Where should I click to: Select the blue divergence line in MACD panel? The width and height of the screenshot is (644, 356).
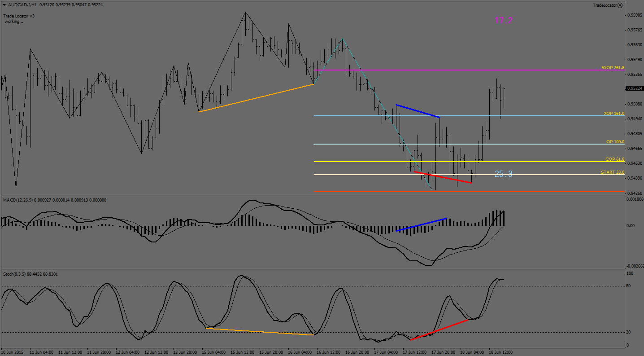coord(422,225)
